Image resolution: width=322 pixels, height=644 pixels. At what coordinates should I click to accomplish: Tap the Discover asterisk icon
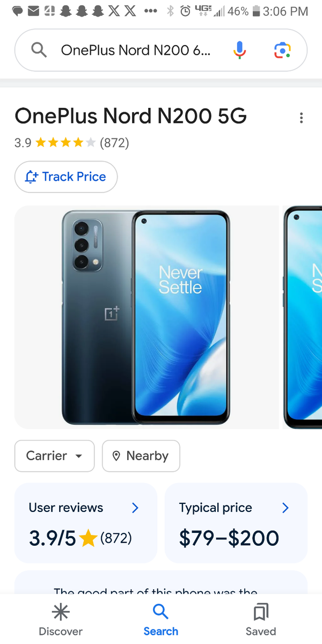pyautogui.click(x=61, y=612)
